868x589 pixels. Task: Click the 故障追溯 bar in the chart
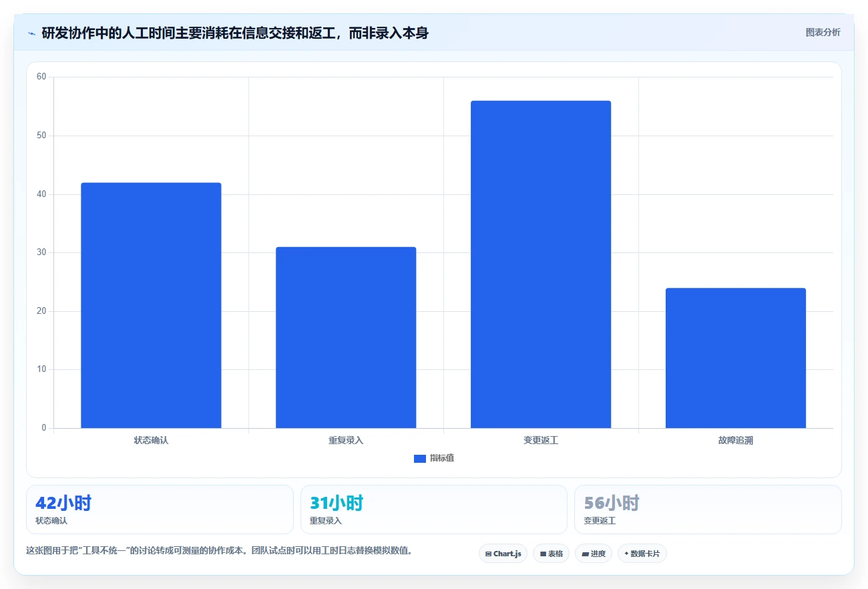(736, 358)
